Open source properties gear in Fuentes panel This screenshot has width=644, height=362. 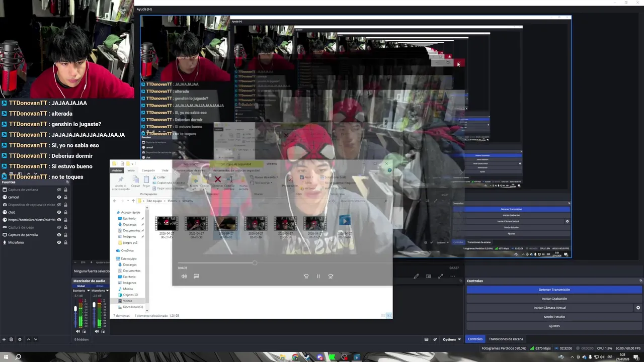[x=20, y=339]
